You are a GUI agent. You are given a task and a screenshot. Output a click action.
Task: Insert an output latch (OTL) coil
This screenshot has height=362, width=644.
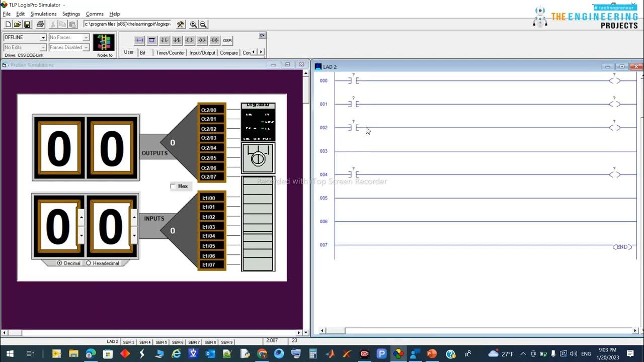point(202,40)
